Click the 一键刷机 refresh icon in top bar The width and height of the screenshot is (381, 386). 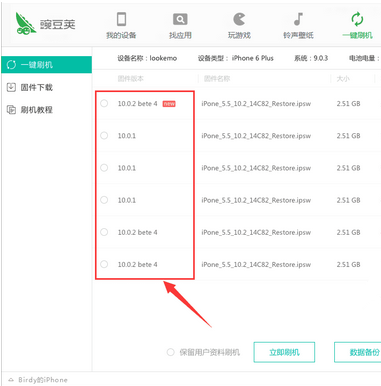357,19
